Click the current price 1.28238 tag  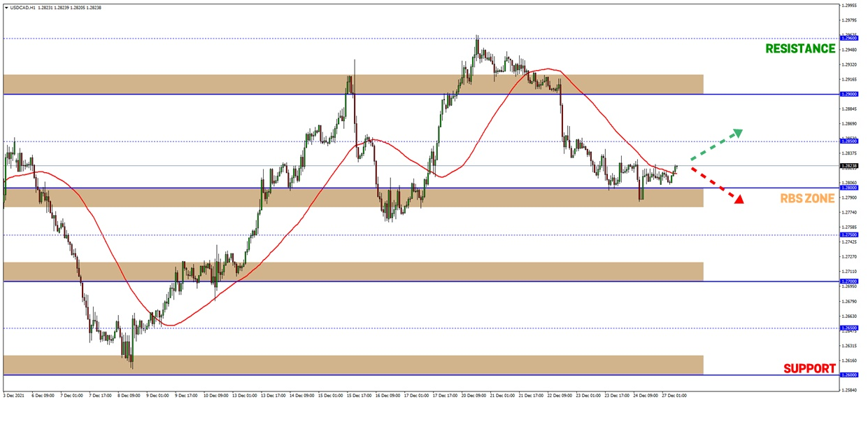(x=848, y=166)
